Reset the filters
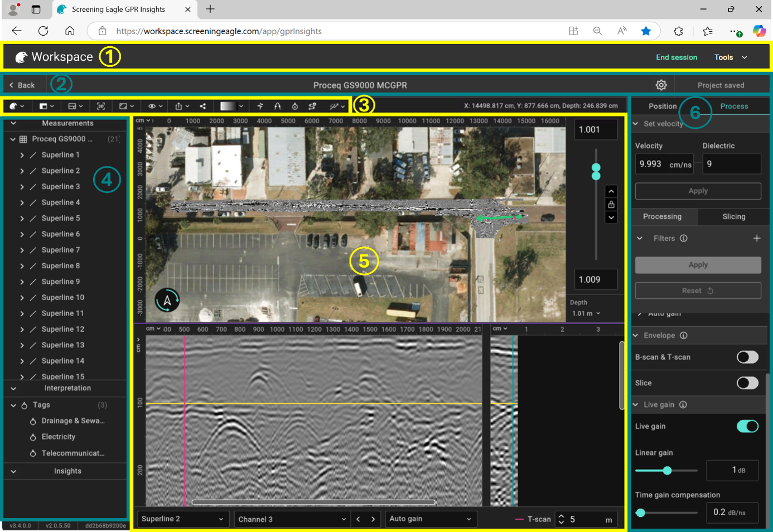The width and height of the screenshot is (773, 532). point(698,291)
